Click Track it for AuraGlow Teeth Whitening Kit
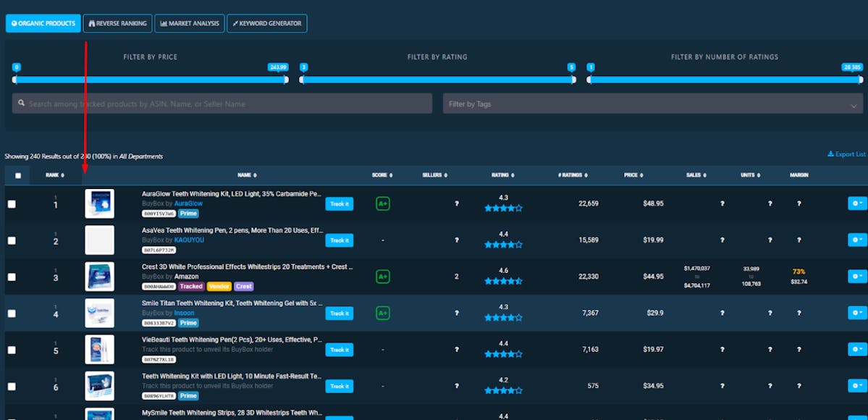Screen dimensions: 868x420 tap(340, 204)
